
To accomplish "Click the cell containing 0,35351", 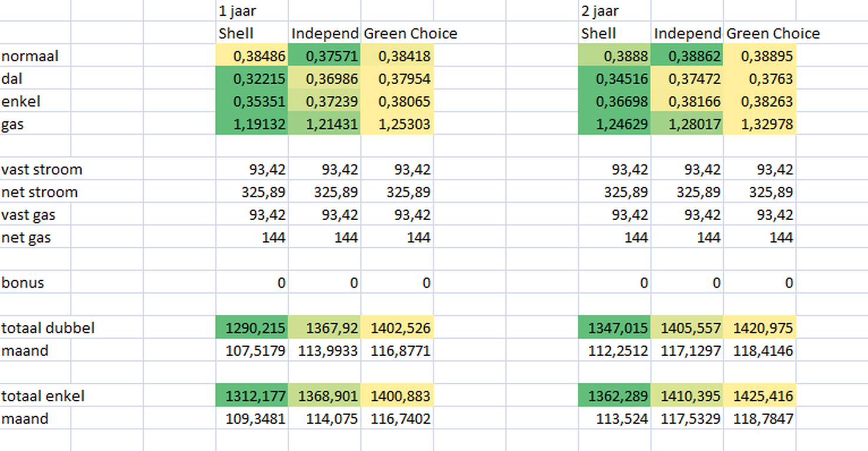I will pyautogui.click(x=252, y=101).
